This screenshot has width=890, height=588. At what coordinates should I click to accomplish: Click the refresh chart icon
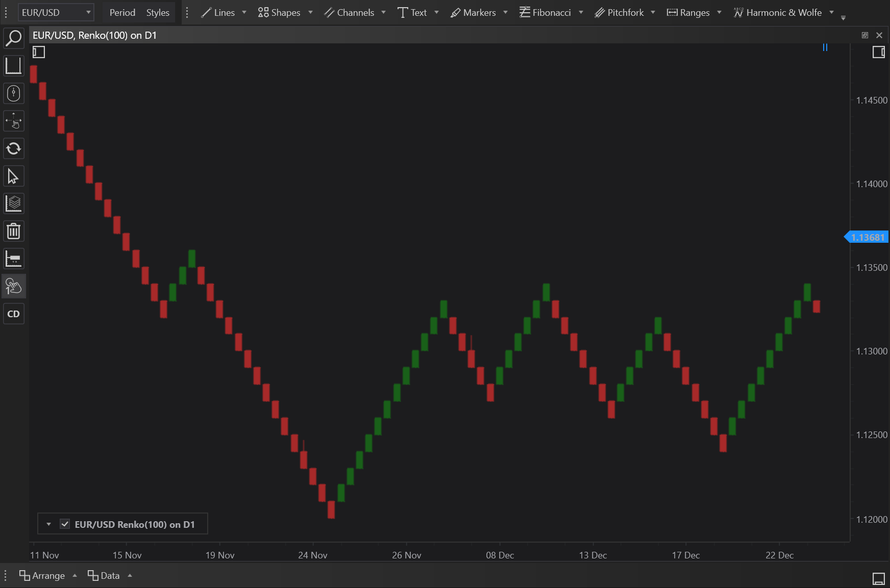click(14, 149)
